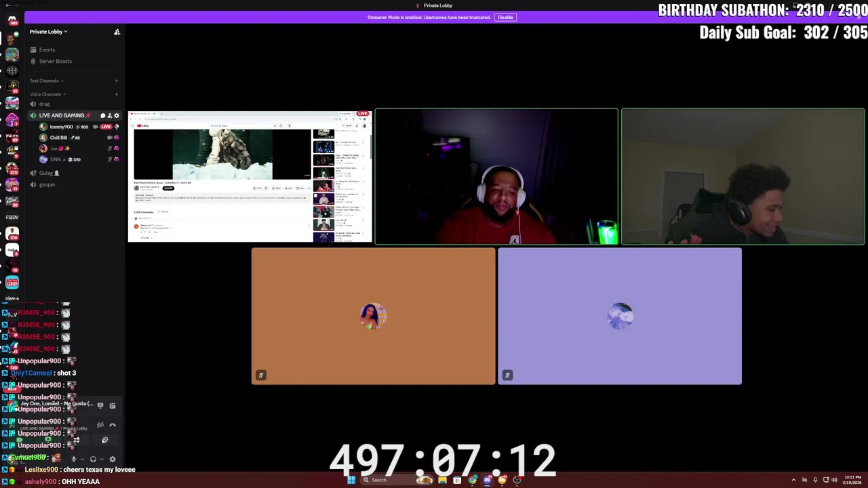Open the soundboard icon in voice panel

pyautogui.click(x=105, y=440)
